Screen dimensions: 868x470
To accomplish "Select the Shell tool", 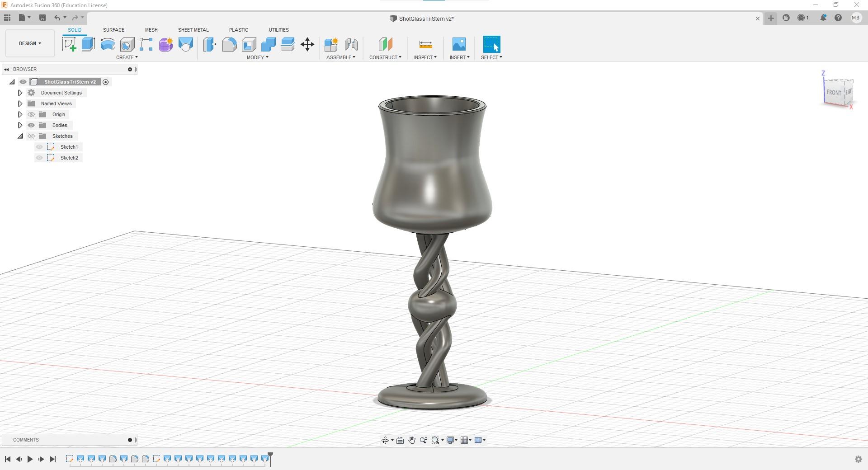I will point(249,44).
